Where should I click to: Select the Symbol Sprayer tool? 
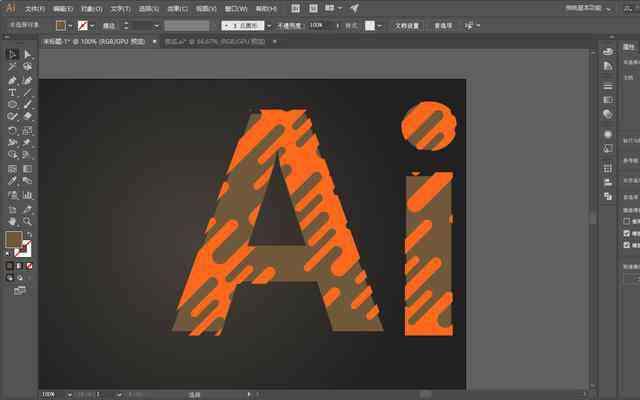[x=12, y=195]
